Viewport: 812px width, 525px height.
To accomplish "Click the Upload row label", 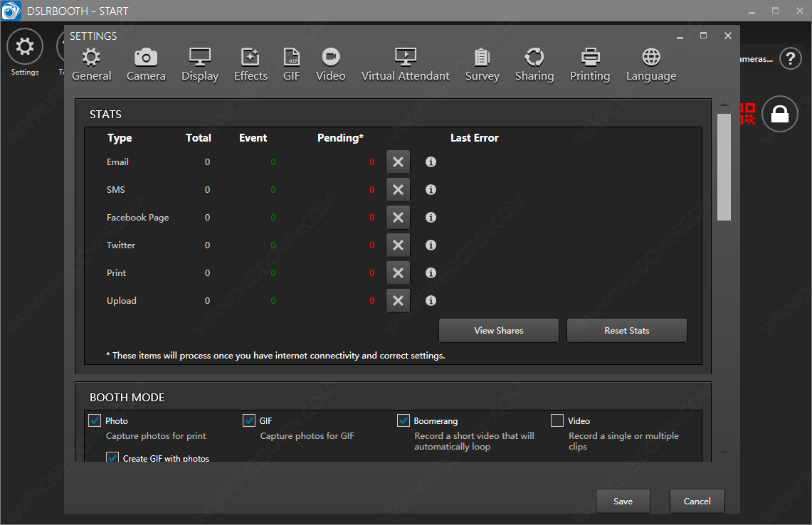I will pyautogui.click(x=121, y=301).
